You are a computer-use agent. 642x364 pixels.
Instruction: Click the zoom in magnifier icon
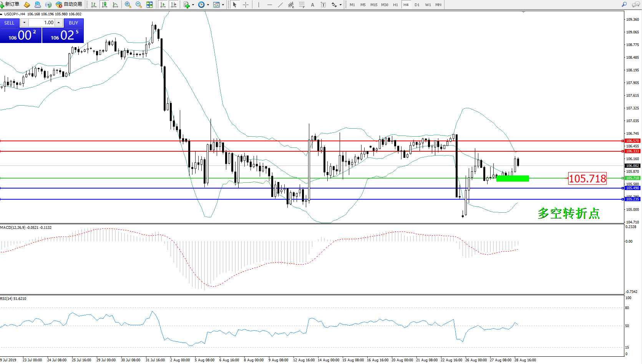pos(128,5)
